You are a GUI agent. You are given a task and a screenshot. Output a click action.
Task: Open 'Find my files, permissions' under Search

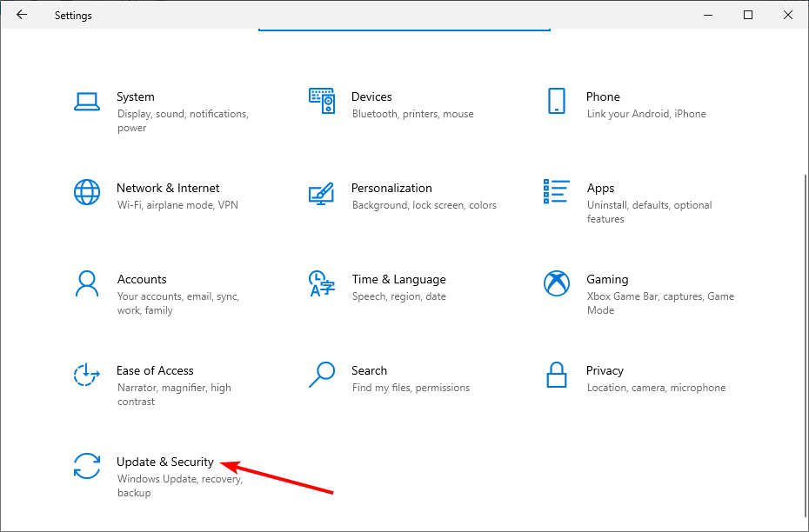coord(411,387)
